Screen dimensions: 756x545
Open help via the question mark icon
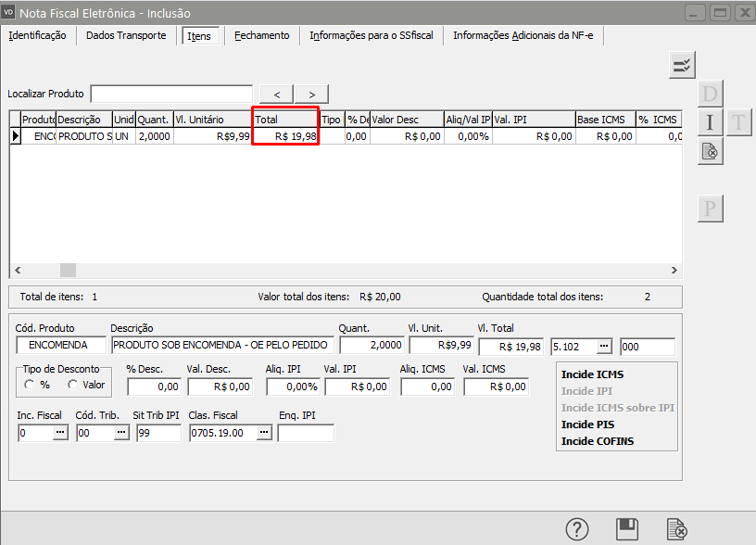[x=578, y=529]
